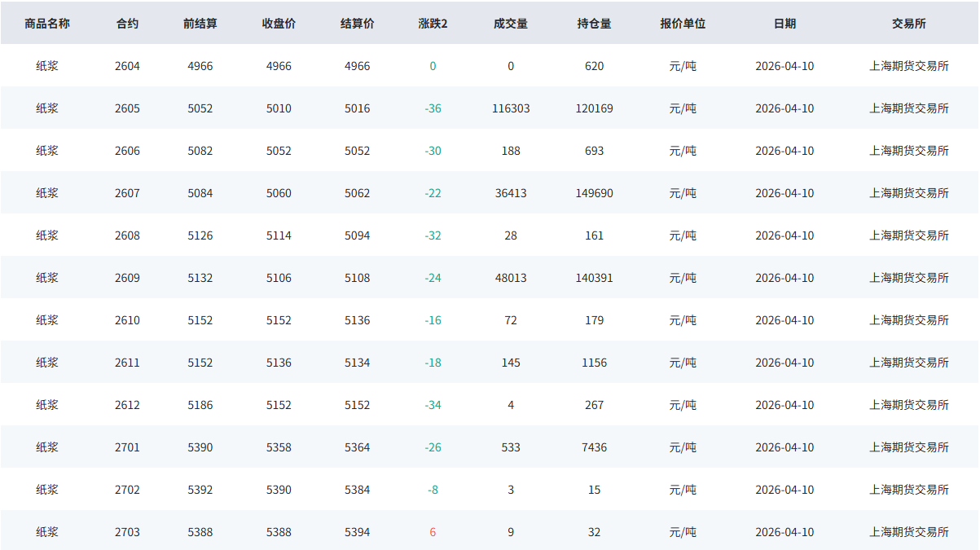Viewport: 980px width, 550px height.
Task: Click the volume value 116303
Action: 511,108
